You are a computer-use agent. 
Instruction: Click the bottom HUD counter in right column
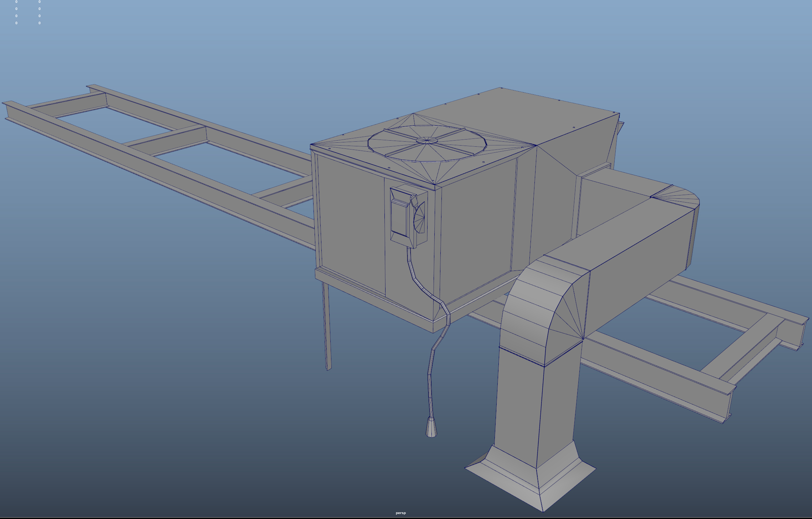(39, 23)
